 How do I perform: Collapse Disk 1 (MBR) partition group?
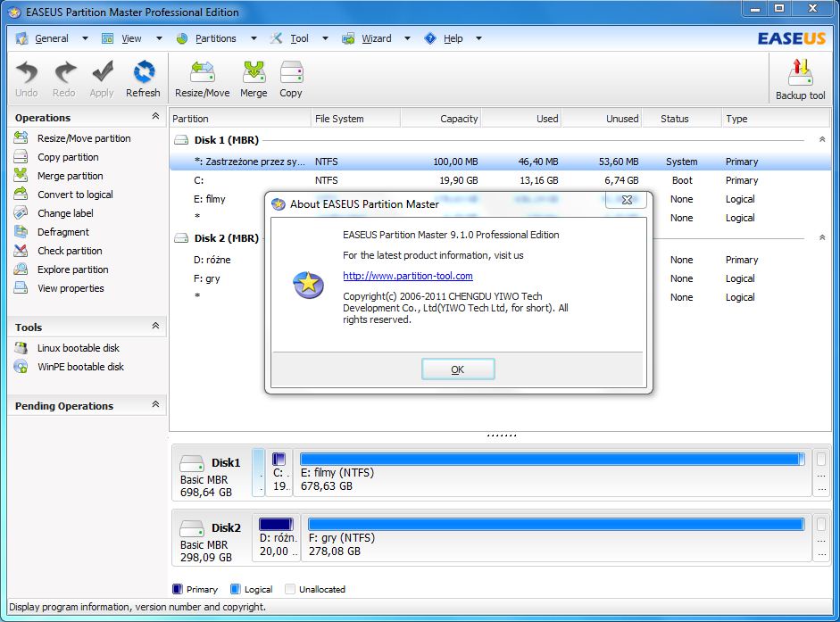pos(822,139)
